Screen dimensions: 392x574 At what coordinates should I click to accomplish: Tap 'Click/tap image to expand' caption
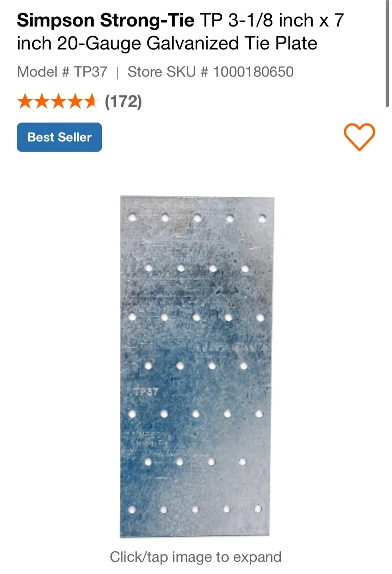click(196, 557)
